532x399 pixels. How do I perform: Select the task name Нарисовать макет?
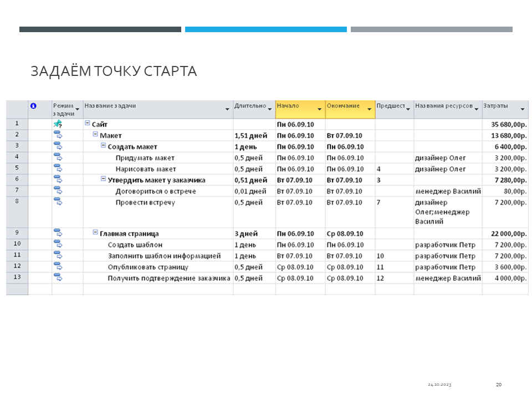tap(146, 169)
